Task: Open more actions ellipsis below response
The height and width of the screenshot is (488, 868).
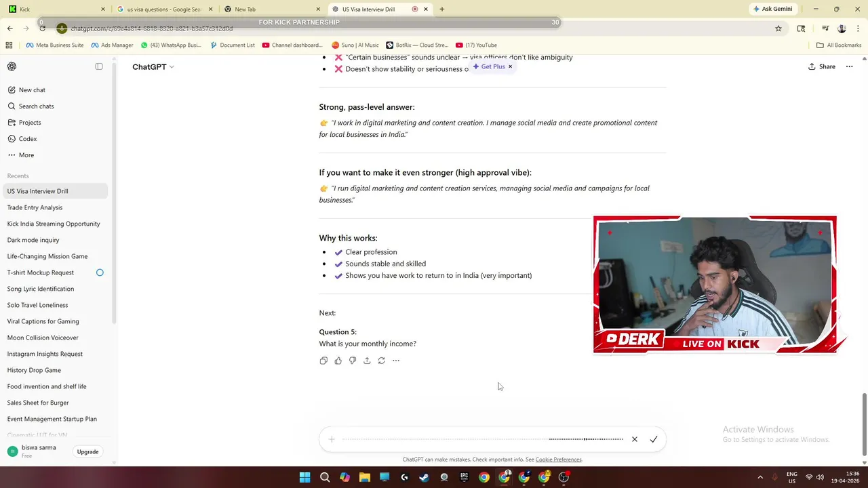Action: 396,361
